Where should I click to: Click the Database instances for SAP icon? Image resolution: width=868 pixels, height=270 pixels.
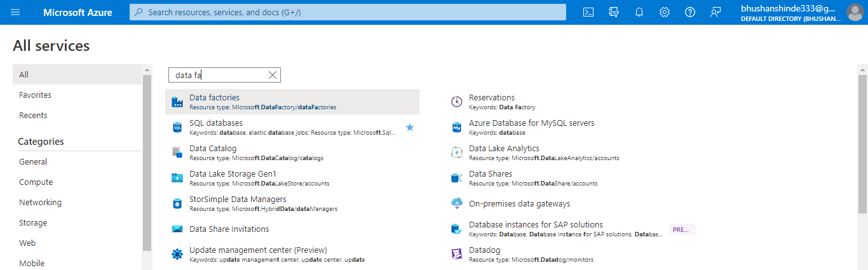(x=457, y=229)
